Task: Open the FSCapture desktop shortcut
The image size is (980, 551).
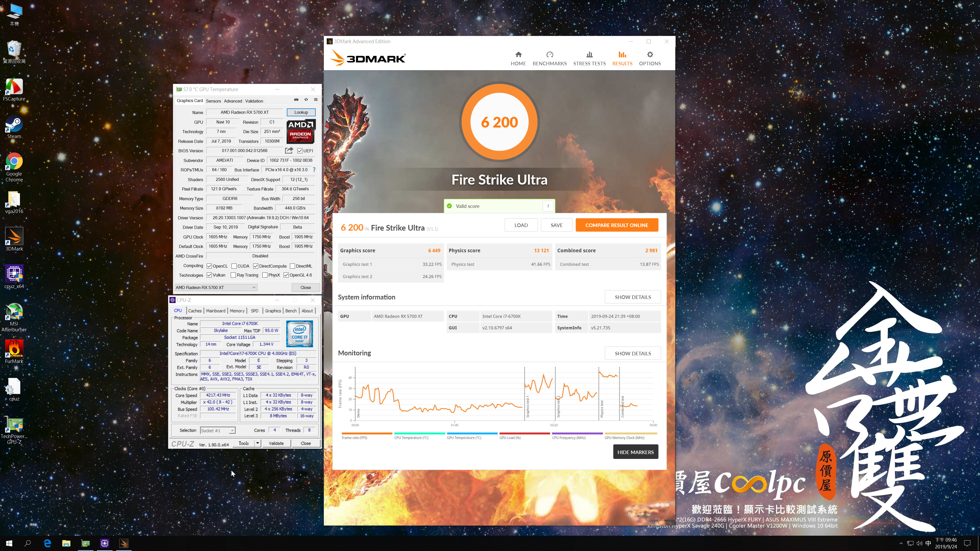Action: coord(14,90)
